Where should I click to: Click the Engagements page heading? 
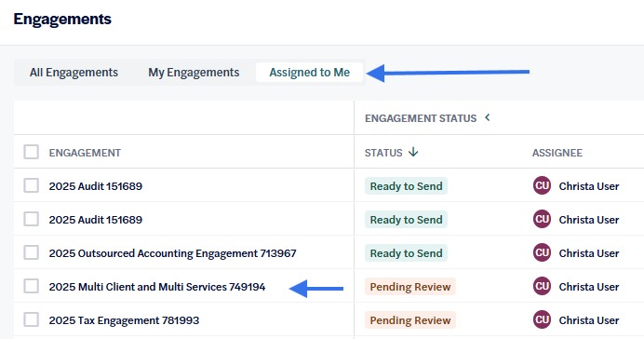coord(62,20)
